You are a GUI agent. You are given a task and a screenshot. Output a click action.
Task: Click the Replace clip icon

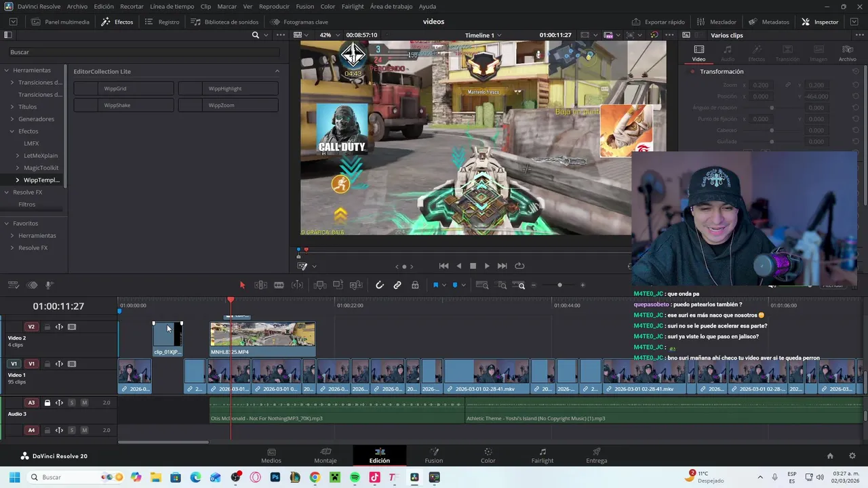[x=356, y=285]
